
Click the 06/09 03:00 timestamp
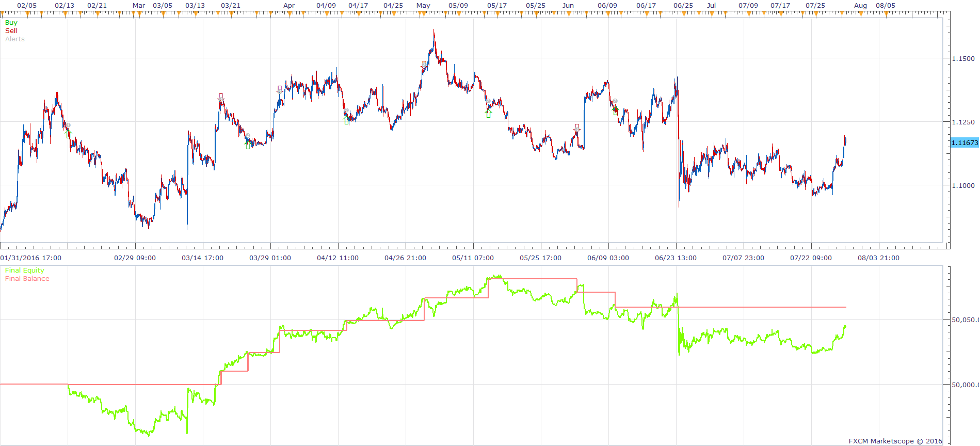click(608, 258)
